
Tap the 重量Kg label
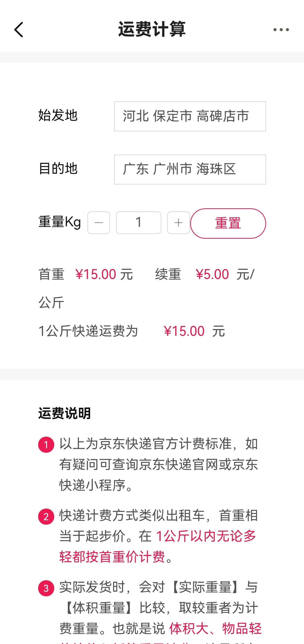[60, 222]
